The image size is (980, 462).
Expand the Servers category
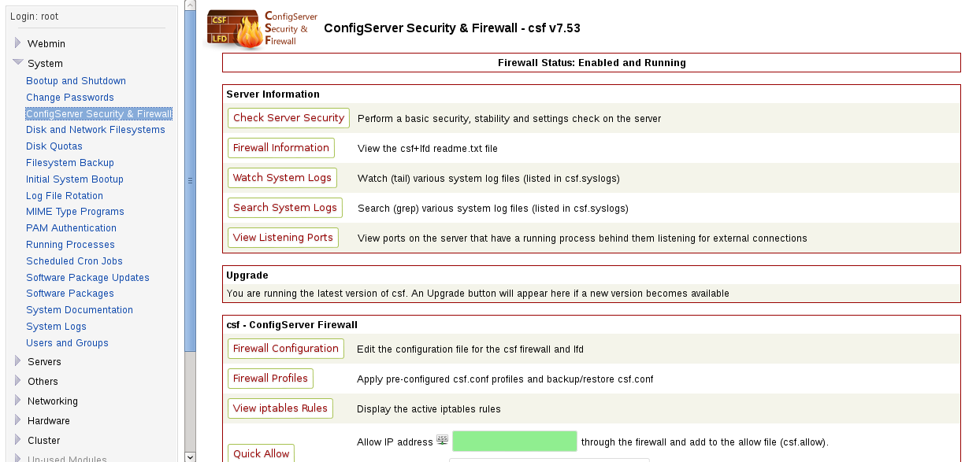[x=44, y=362]
